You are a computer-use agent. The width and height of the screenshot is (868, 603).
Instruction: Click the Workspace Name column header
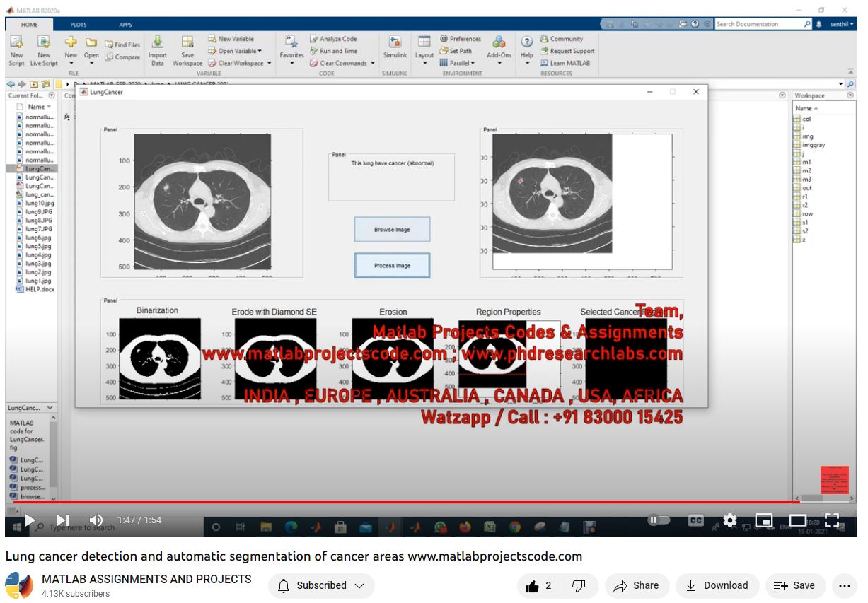(805, 108)
